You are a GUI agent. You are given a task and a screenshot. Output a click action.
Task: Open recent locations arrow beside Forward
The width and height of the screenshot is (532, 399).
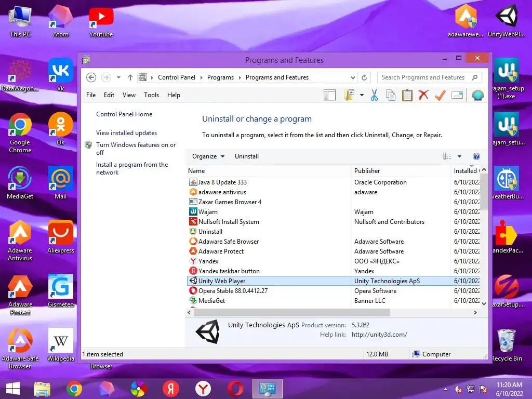point(118,77)
